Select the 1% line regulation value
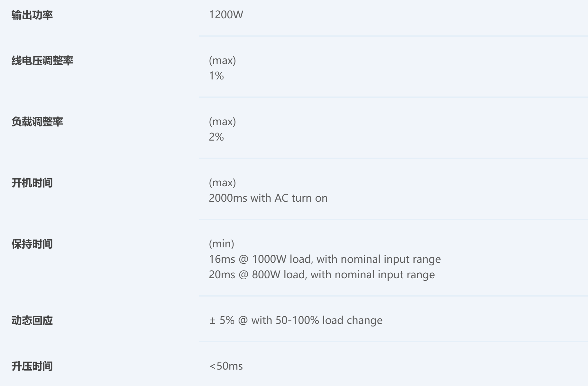This screenshot has width=588, height=386. [x=216, y=76]
